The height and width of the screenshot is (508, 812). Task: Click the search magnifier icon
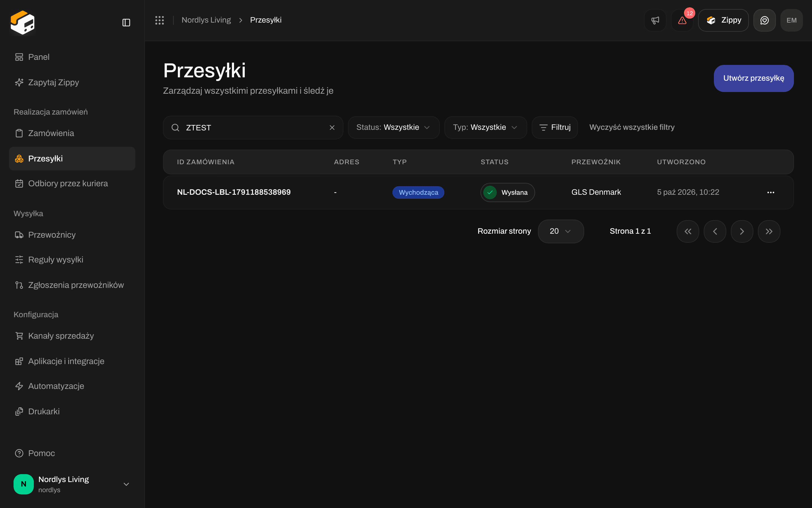click(175, 128)
